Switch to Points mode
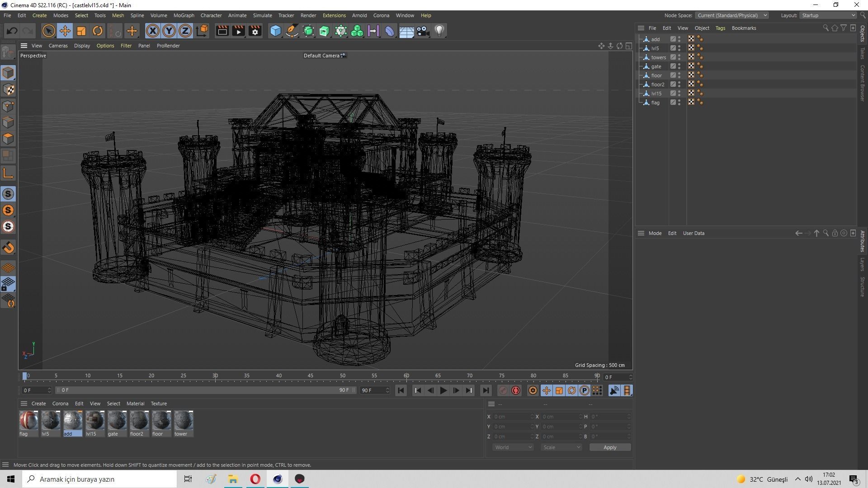The image size is (868, 488). pos(8,106)
